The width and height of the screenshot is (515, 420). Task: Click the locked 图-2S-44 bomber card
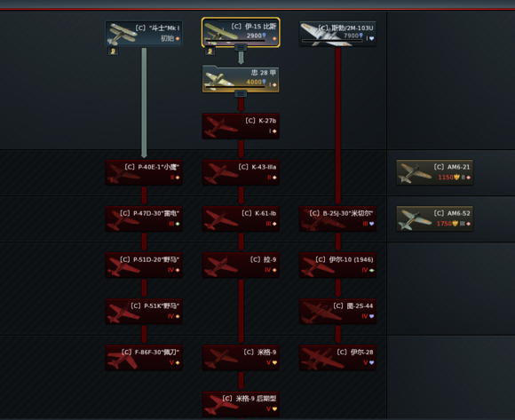(x=337, y=312)
